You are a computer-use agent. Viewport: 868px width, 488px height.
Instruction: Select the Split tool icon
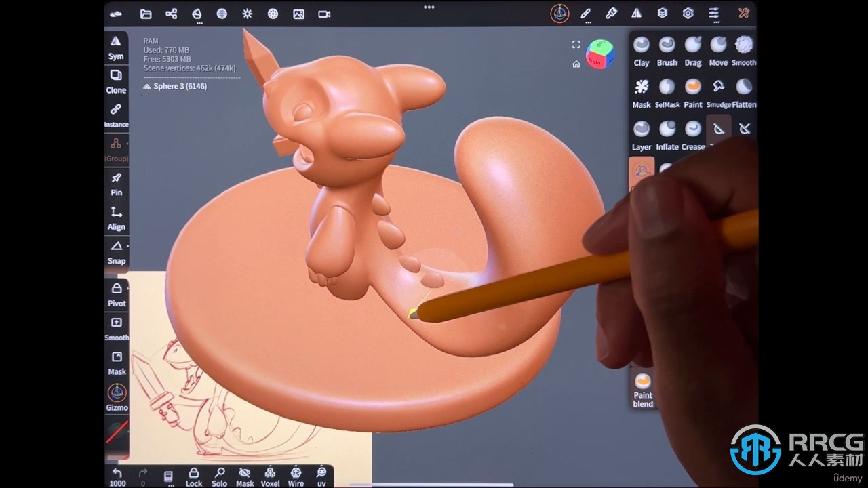click(x=745, y=129)
